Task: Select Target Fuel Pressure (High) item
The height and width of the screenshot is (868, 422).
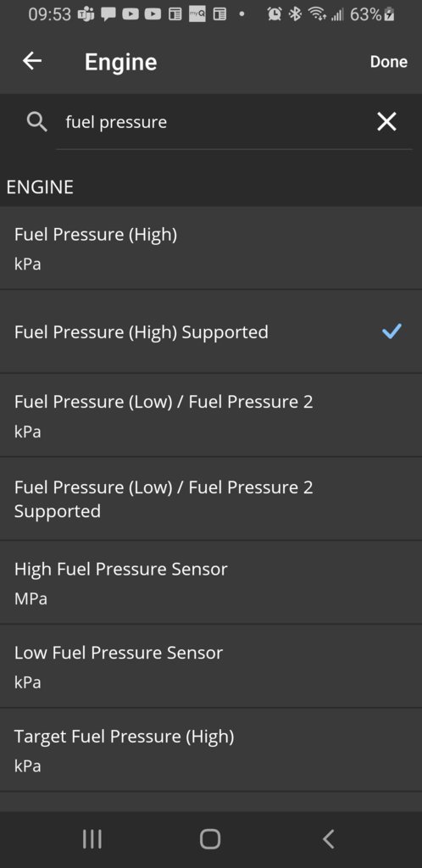Action: pyautogui.click(x=211, y=750)
